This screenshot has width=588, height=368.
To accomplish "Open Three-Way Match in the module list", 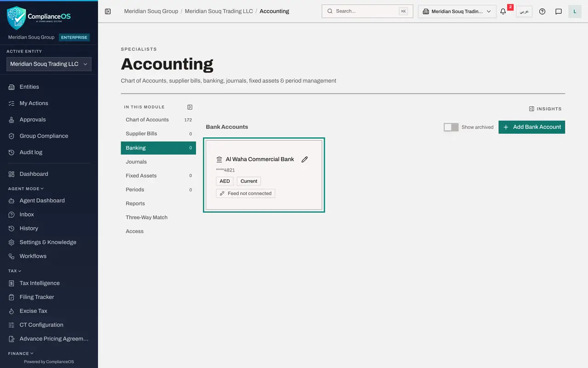I will pyautogui.click(x=158, y=218).
